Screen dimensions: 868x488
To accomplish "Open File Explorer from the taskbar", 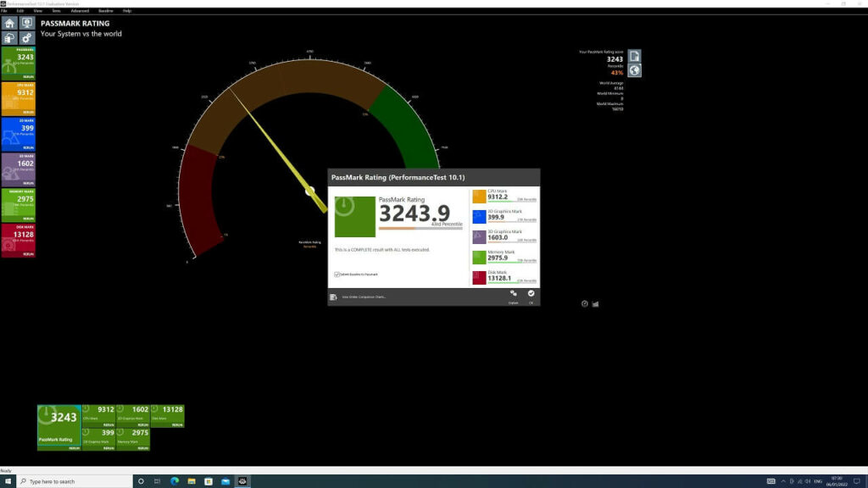I will coord(192,481).
